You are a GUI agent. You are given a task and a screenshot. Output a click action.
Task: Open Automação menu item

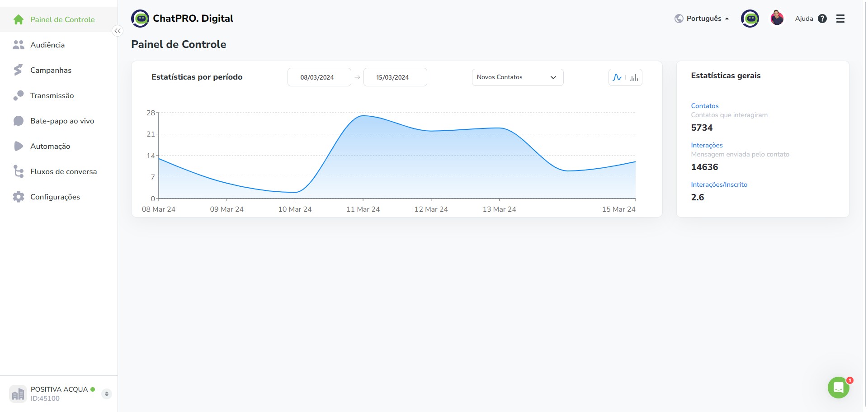(59, 146)
